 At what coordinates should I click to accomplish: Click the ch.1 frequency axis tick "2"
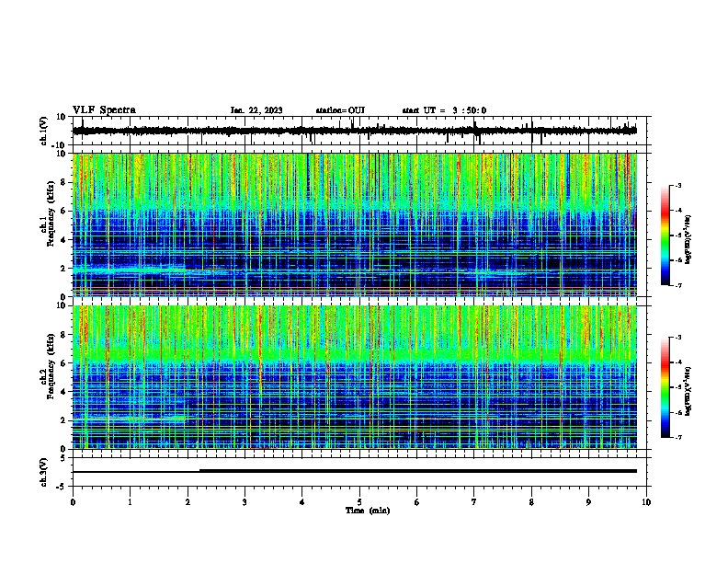click(x=64, y=269)
